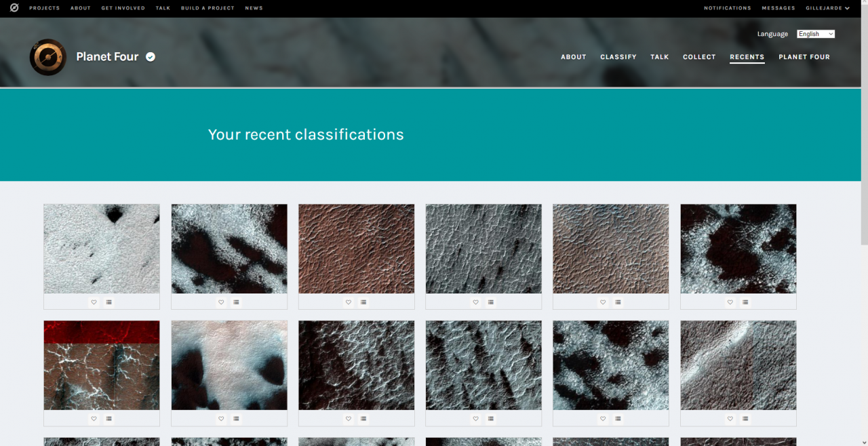Favorite the second-row grey terrain with dark fans
Image resolution: width=868 pixels, height=446 pixels.
pos(475,419)
